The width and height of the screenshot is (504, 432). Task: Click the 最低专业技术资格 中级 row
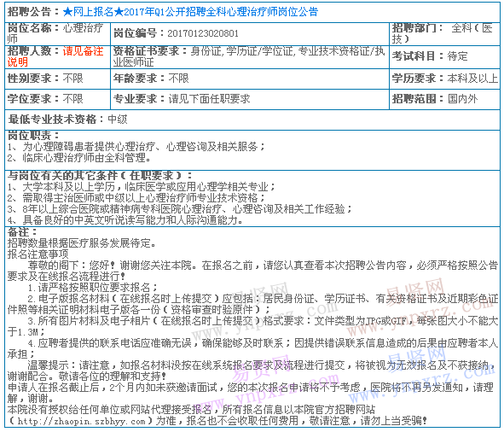click(252, 120)
